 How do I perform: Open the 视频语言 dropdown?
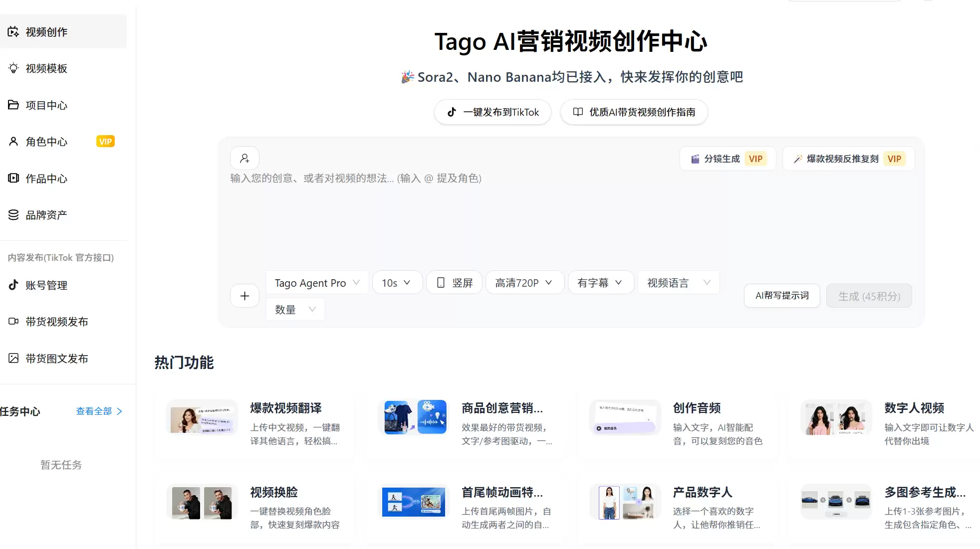[x=679, y=283]
